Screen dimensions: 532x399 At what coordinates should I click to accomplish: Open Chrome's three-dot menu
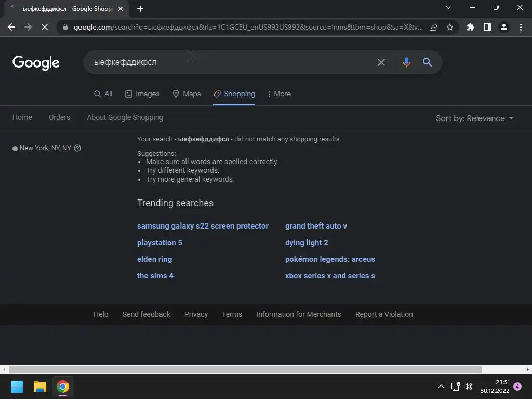point(521,27)
